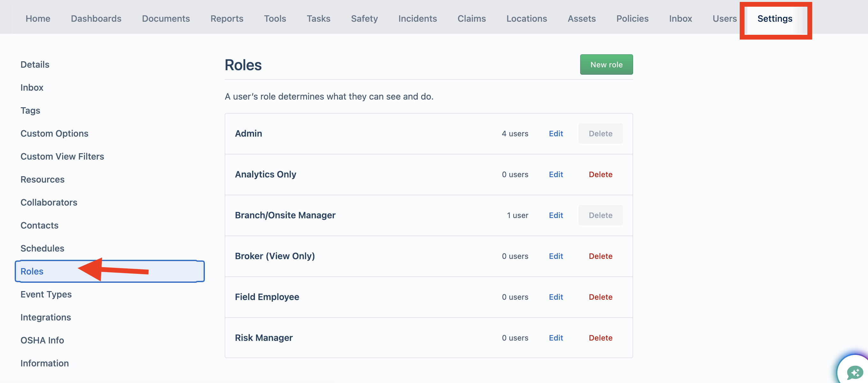Edit the Field Employee role

[556, 297]
